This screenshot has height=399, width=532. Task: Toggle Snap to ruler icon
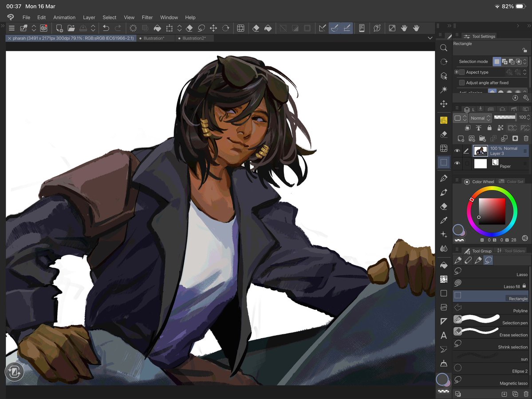click(322, 28)
